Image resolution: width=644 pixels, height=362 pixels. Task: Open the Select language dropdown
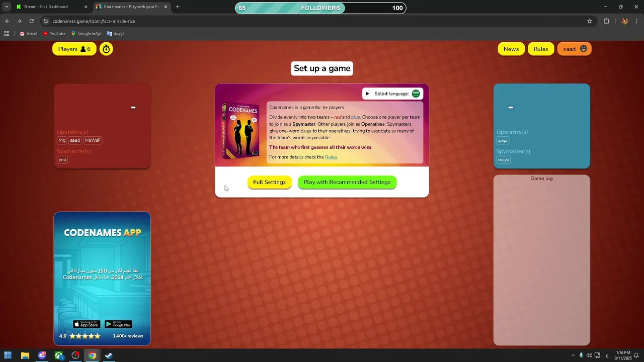click(392, 94)
